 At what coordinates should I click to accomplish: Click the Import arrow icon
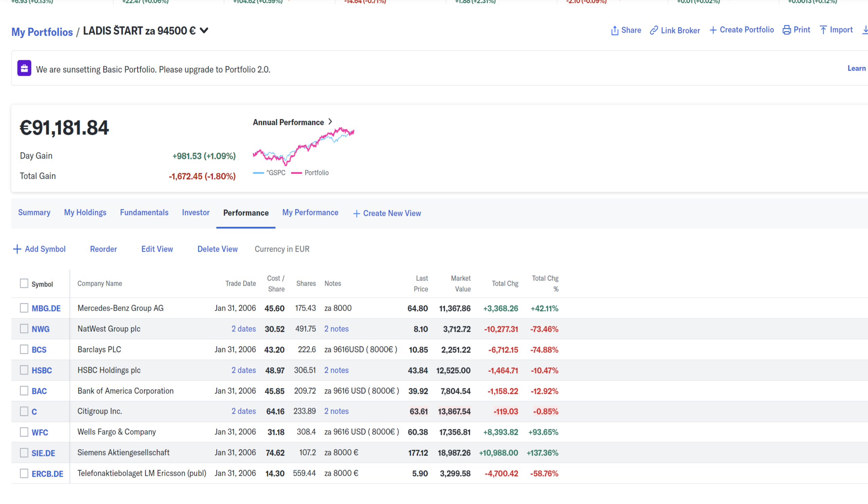(823, 30)
